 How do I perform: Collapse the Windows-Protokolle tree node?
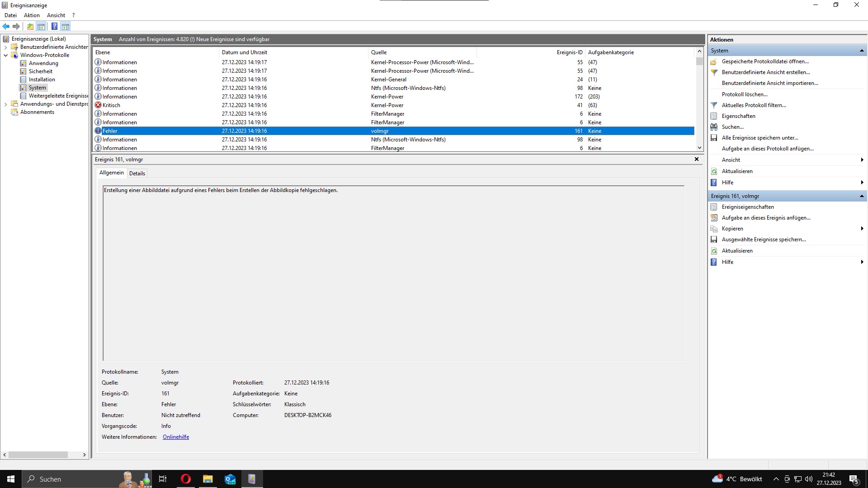(x=5, y=55)
